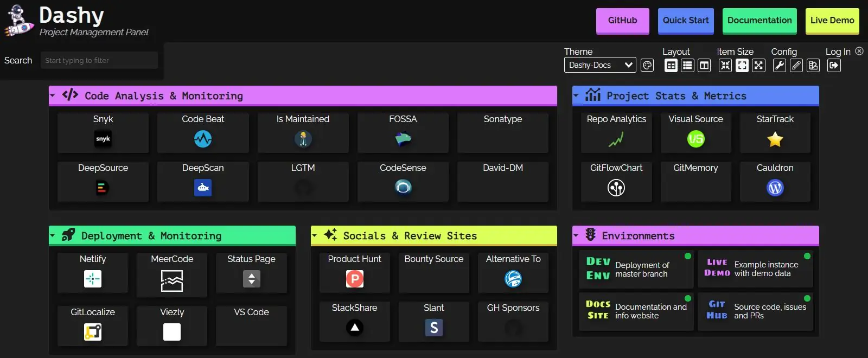Switch to vertical list layout
868x358 pixels.
click(687, 66)
